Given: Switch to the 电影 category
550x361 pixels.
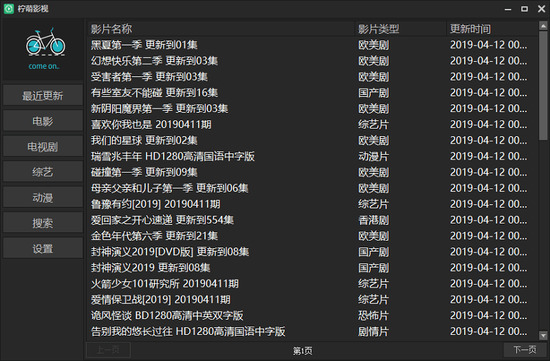Looking at the screenshot, I should point(43,121).
